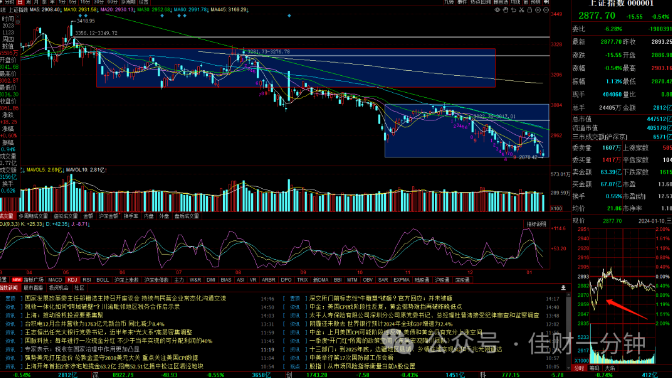Click the lower blue rectangle on chart
The height and width of the screenshot is (378, 672).
[467, 131]
